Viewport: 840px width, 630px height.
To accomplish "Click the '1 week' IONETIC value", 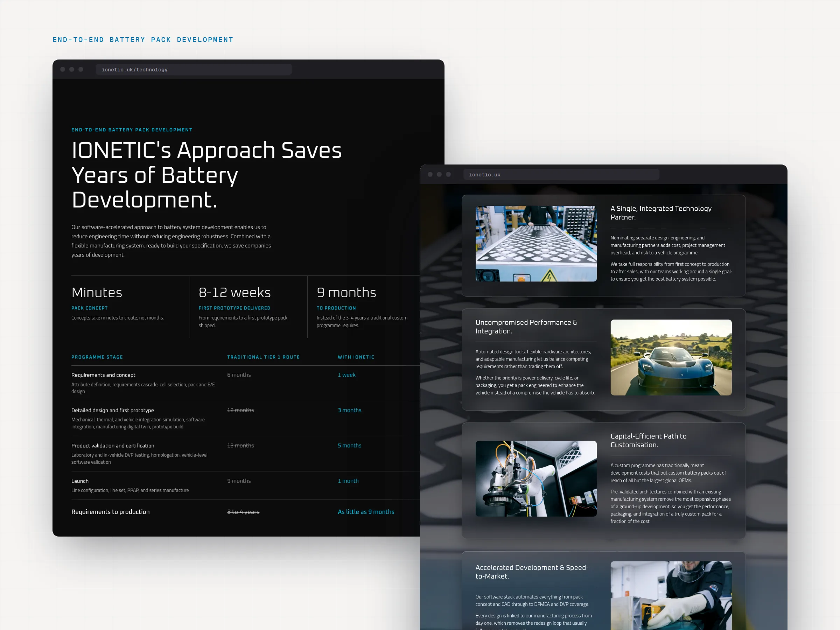I will 347,375.
